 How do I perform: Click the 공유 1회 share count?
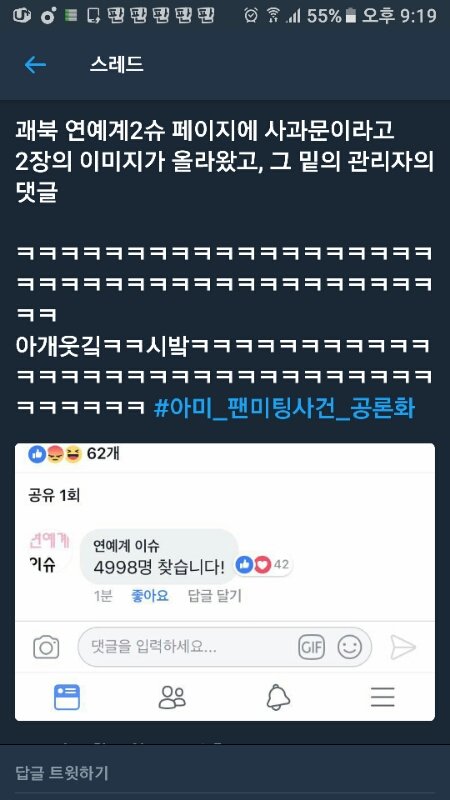click(54, 495)
